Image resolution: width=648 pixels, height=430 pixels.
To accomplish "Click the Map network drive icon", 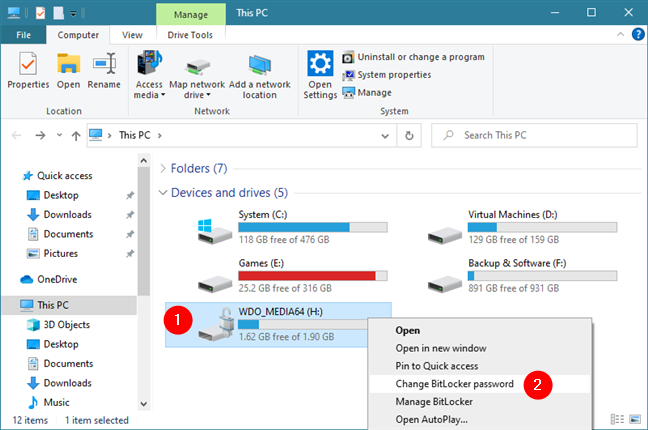I will click(x=198, y=66).
